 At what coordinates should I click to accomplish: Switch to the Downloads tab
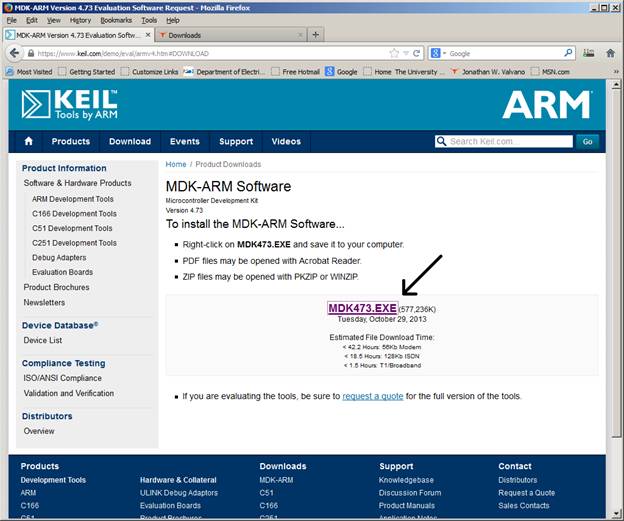pyautogui.click(x=231, y=35)
